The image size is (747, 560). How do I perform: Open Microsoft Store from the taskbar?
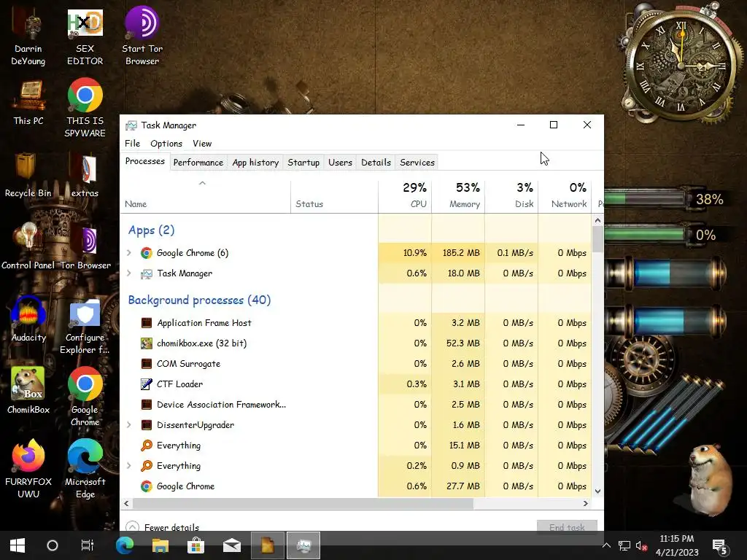tap(196, 545)
